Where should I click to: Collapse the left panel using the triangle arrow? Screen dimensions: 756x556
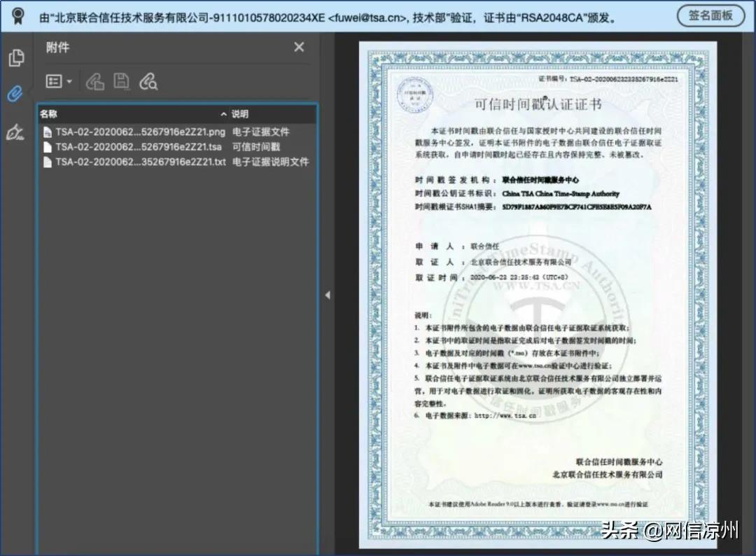click(328, 295)
